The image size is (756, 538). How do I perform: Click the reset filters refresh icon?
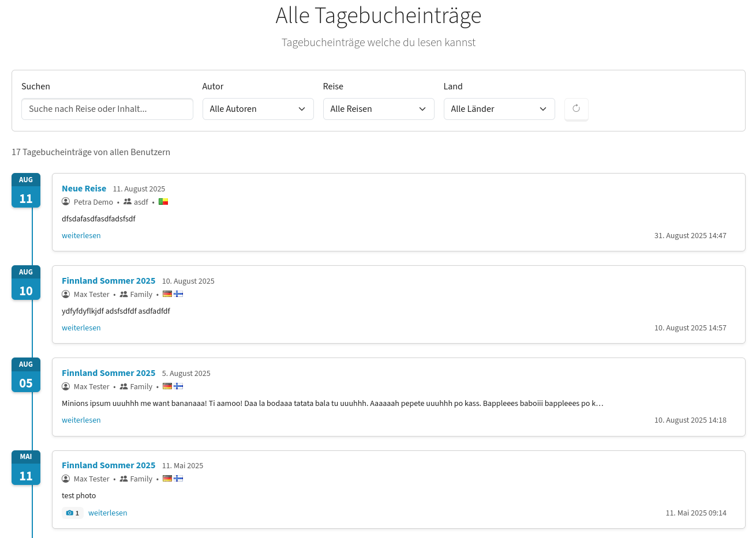[576, 109]
